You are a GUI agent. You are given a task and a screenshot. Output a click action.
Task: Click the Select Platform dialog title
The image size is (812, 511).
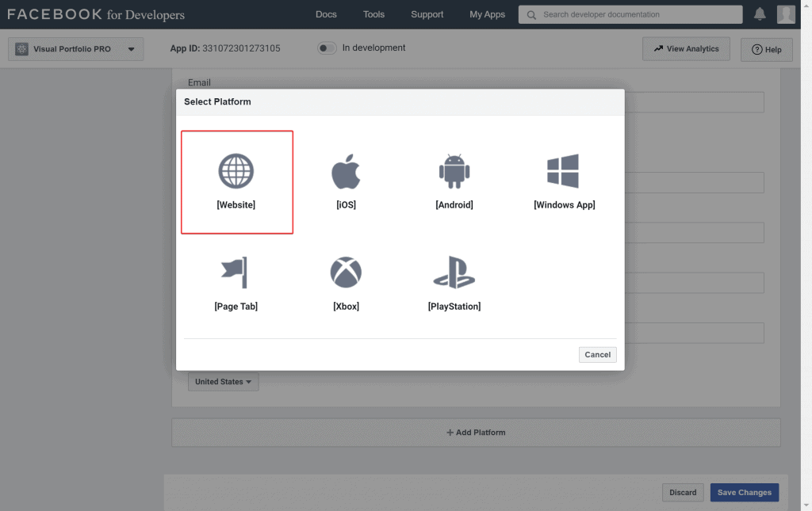(x=217, y=102)
